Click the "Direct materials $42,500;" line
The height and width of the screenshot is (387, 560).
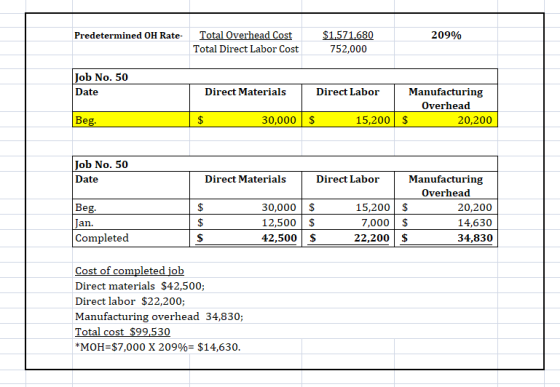pyautogui.click(x=140, y=286)
